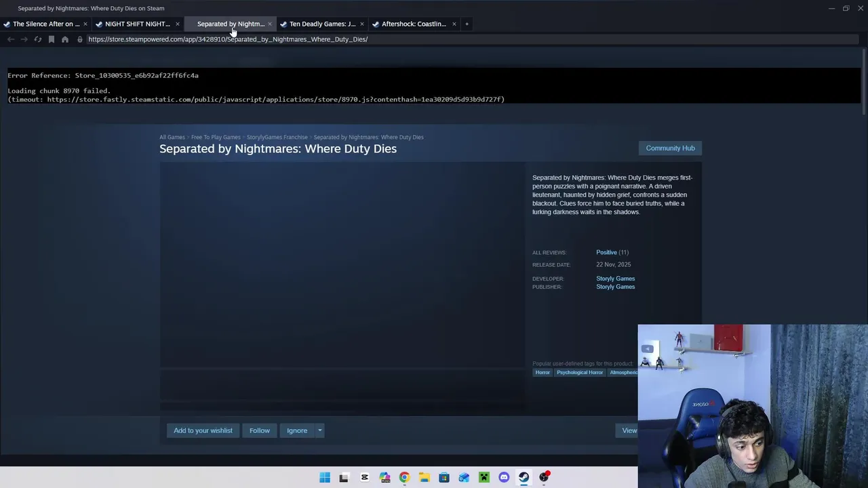The width and height of the screenshot is (868, 488).
Task: Launch Minecraft from the taskbar
Action: click(484, 477)
